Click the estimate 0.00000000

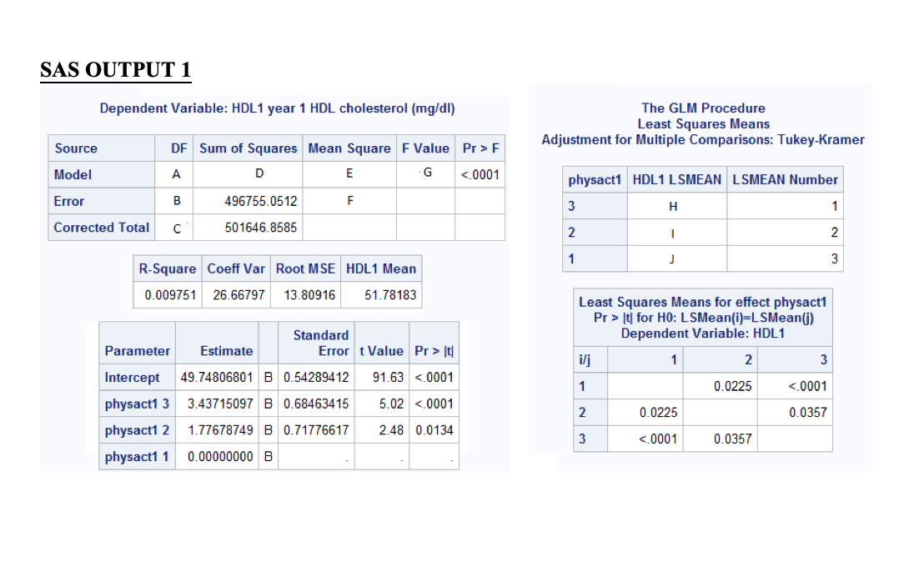[220, 457]
